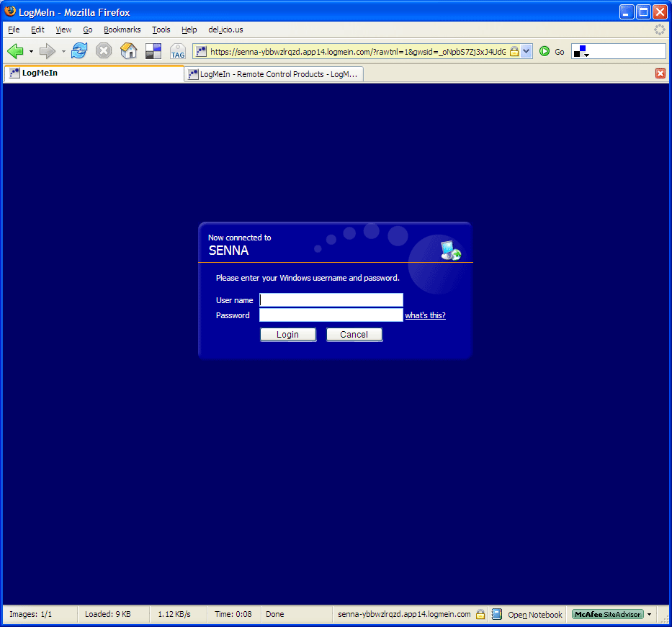The width and height of the screenshot is (672, 627).
Task: Click the "Please enter your Windows username" prompt
Action: [x=308, y=278]
